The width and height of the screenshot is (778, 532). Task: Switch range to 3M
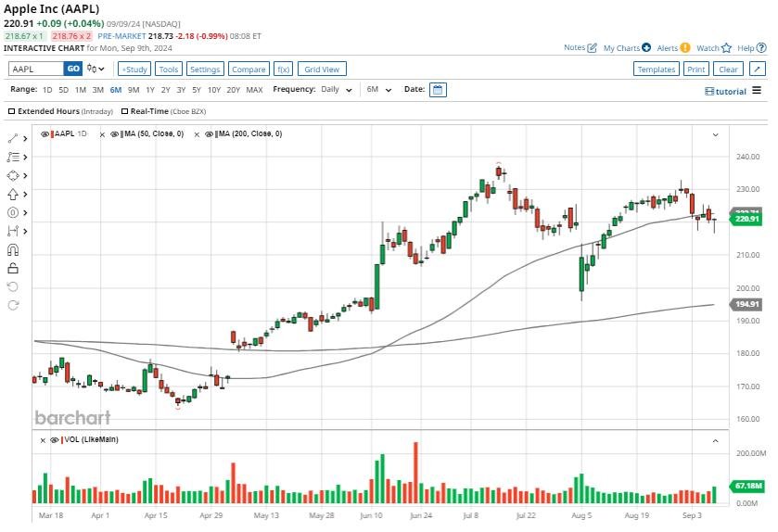97,90
